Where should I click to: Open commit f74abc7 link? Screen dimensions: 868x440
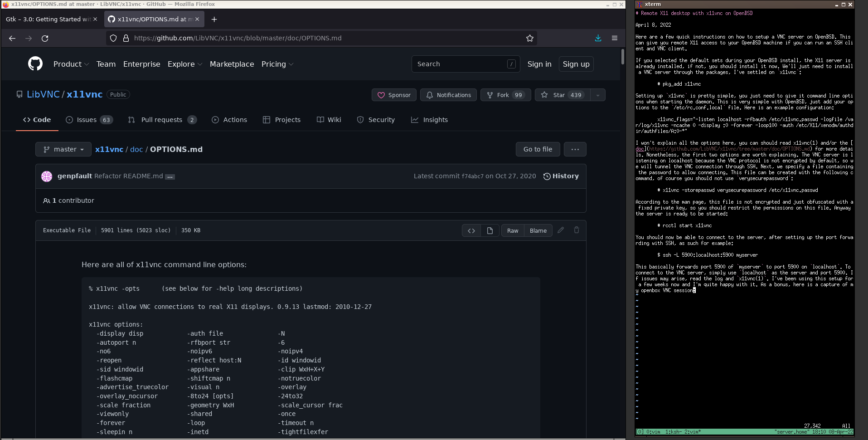472,176
